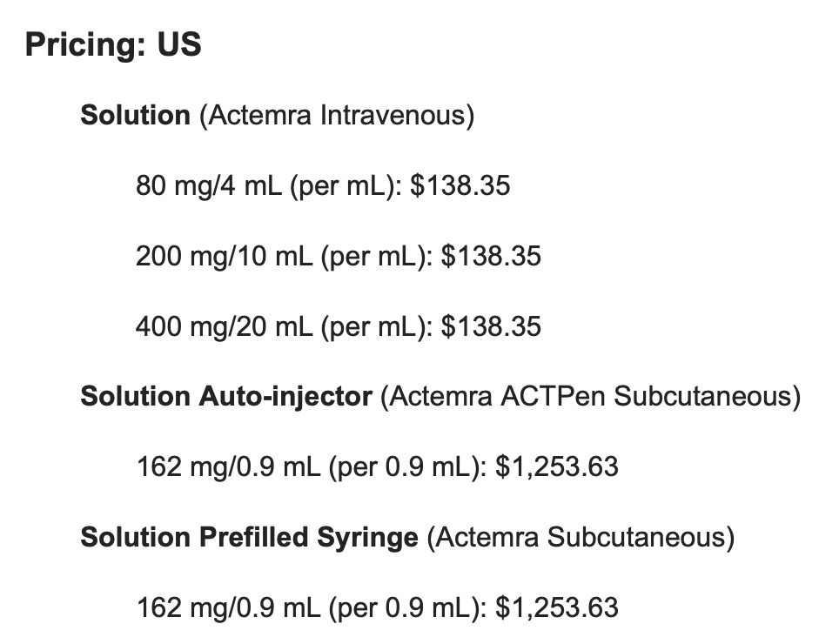Click the Solution Auto-injector heading
839x644 pixels.
[x=226, y=396]
